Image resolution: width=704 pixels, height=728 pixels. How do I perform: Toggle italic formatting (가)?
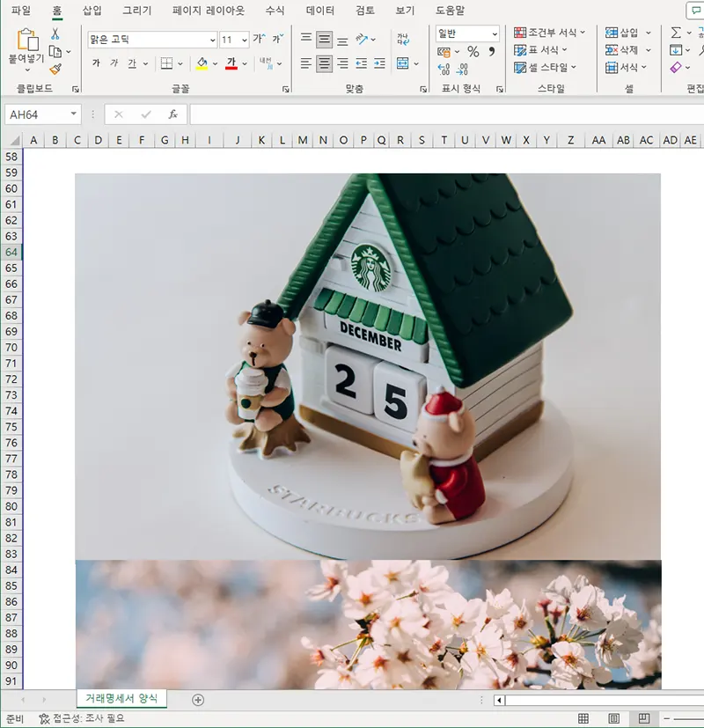tap(114, 63)
